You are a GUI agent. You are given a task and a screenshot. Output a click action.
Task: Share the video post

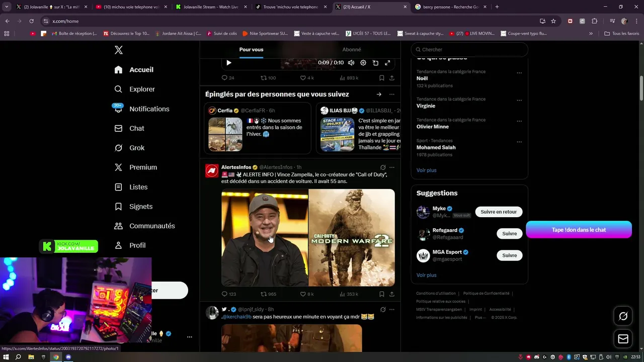392,78
